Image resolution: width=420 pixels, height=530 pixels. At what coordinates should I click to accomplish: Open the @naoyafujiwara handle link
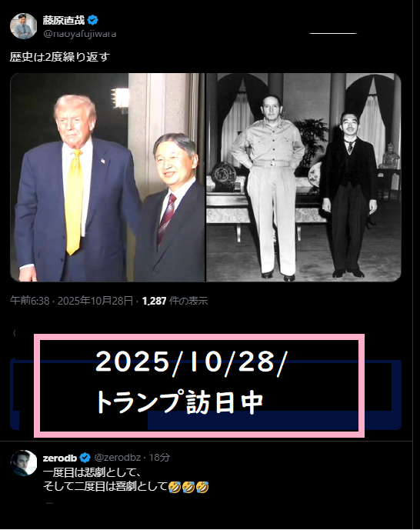(80, 34)
